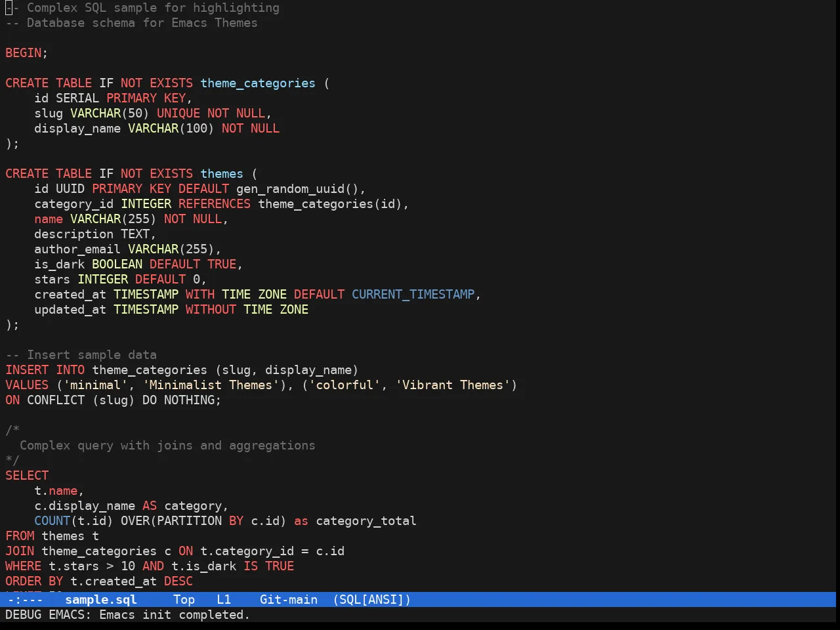Image resolution: width=840 pixels, height=630 pixels.
Task: Click the 'Complex query with joins and aggregations' comment
Action: pos(167,445)
